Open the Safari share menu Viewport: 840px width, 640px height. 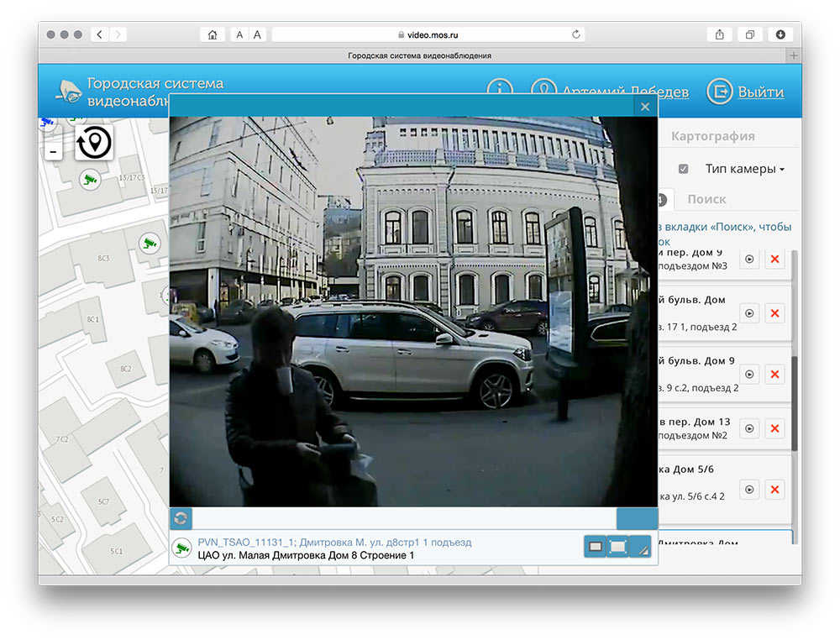pyautogui.click(x=720, y=34)
